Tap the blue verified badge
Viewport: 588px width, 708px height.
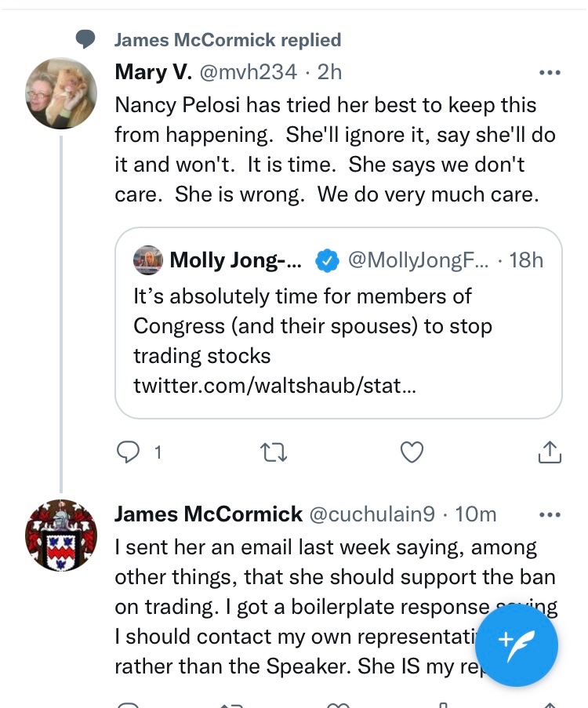[x=326, y=261]
